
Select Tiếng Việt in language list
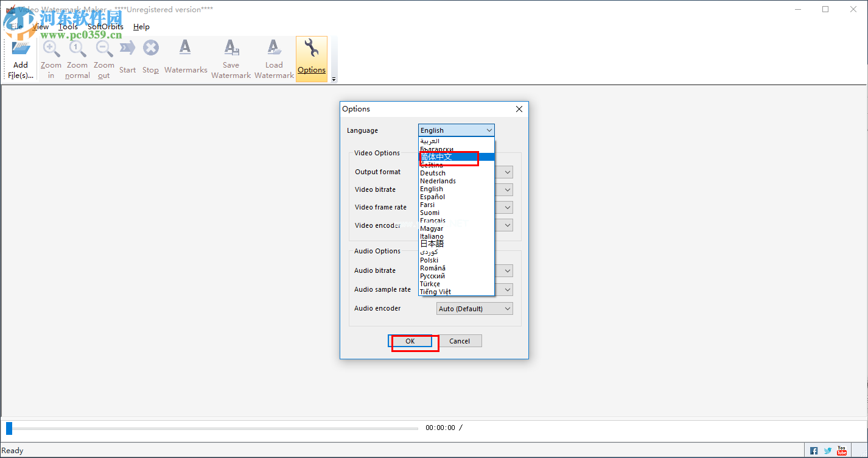[x=457, y=292]
